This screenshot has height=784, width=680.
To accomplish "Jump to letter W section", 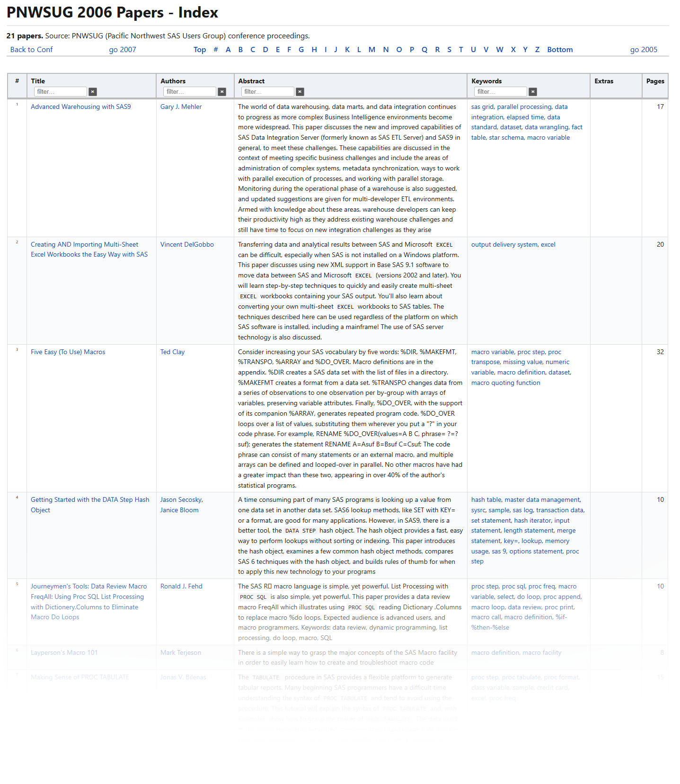I will (x=500, y=50).
